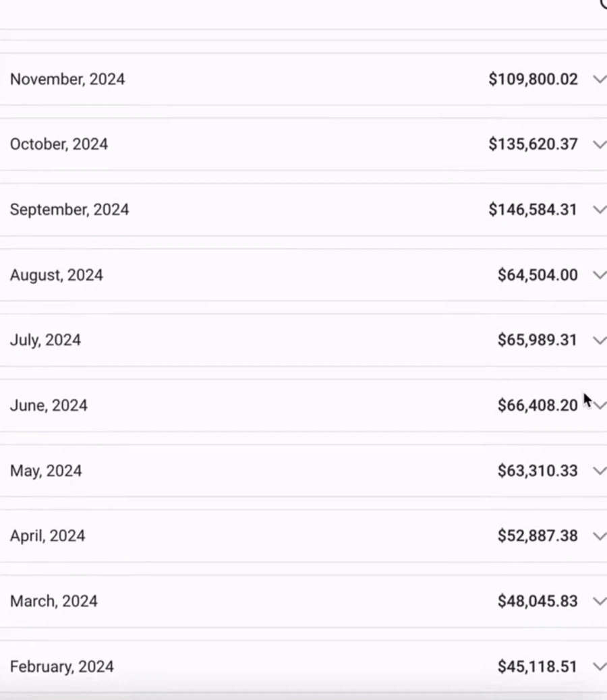The width and height of the screenshot is (607, 700).
Task: Open the September, 2024 dropdown chevron
Action: pos(599,210)
